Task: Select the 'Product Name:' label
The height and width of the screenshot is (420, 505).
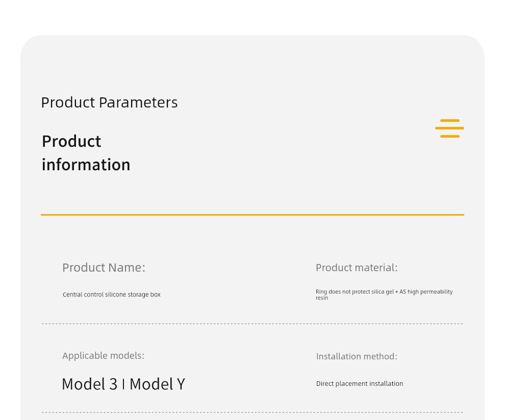Action: [x=104, y=268]
